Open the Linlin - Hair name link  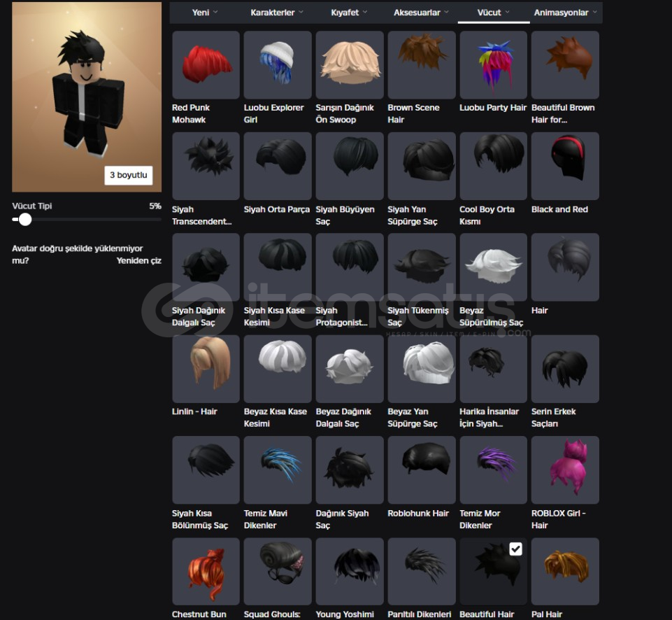(194, 411)
